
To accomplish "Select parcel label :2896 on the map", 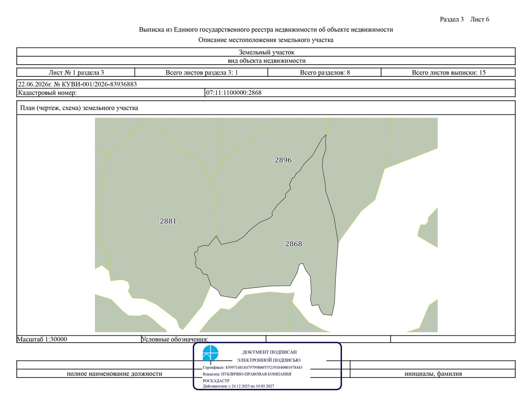I will [x=282, y=160].
